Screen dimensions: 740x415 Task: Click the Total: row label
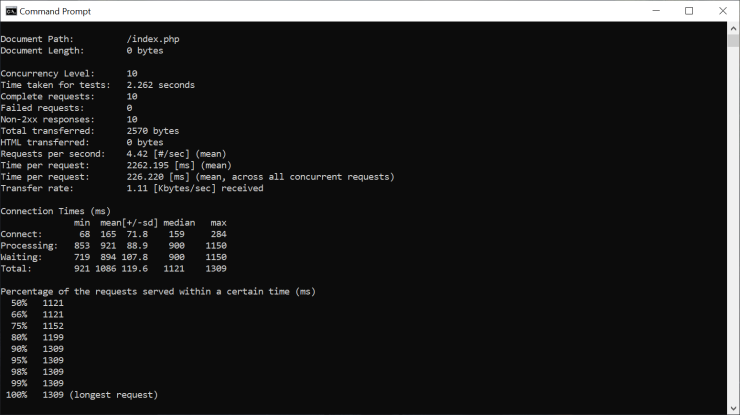tap(16, 269)
